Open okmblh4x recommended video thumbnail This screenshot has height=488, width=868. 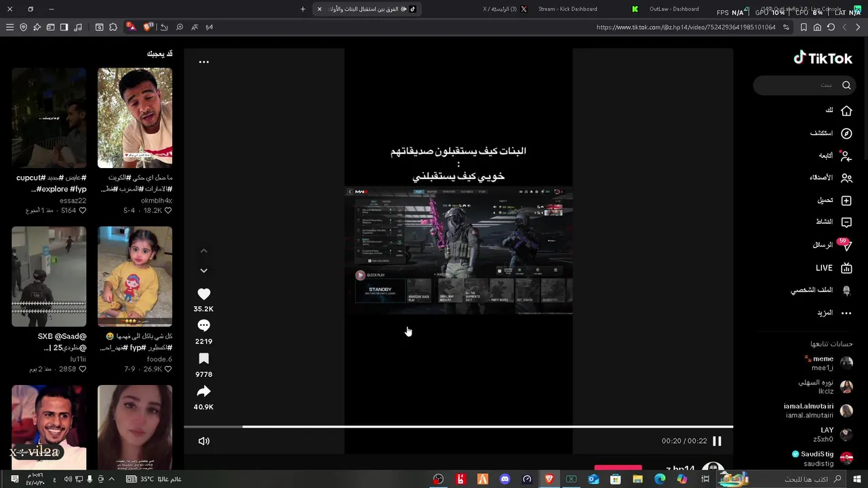[x=135, y=118]
